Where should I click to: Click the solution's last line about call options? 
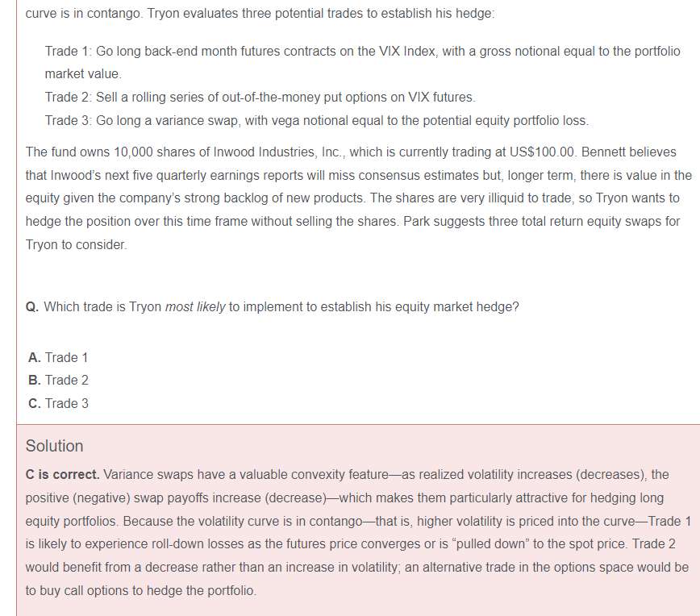pyautogui.click(x=140, y=590)
